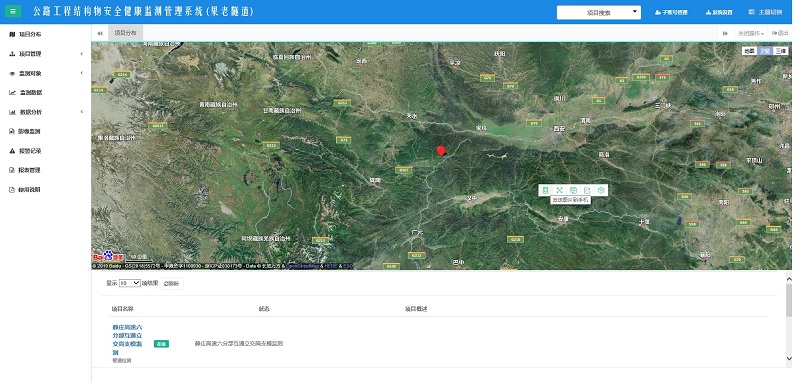The image size is (800, 383).
Task: Expand the 数据分析 sidebar menu
Action: point(45,112)
